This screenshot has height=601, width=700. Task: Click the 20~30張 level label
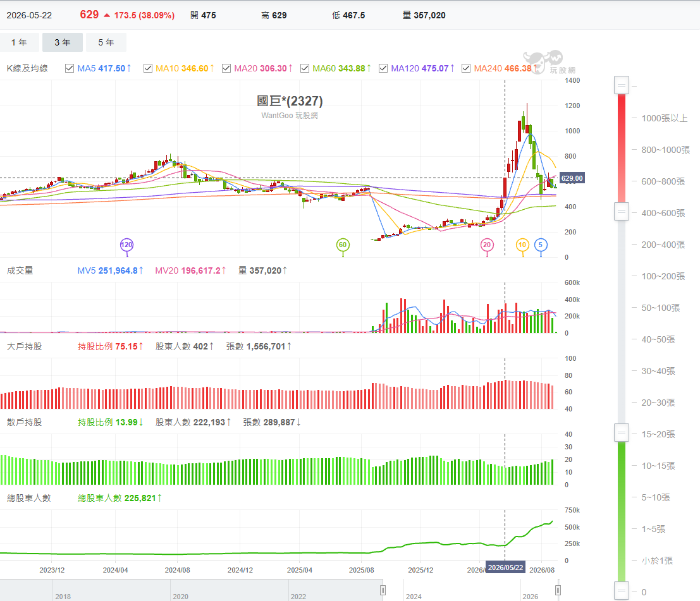point(658,403)
